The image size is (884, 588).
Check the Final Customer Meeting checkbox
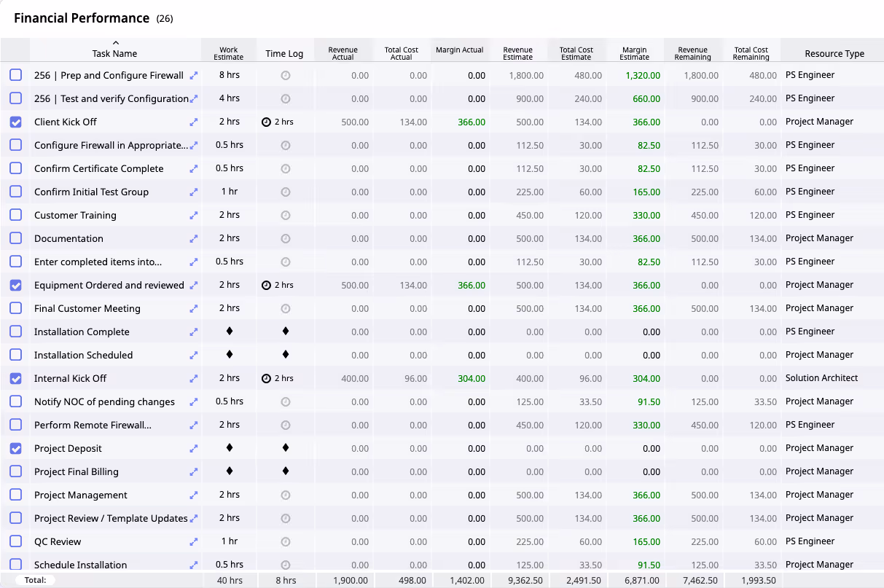(x=16, y=309)
